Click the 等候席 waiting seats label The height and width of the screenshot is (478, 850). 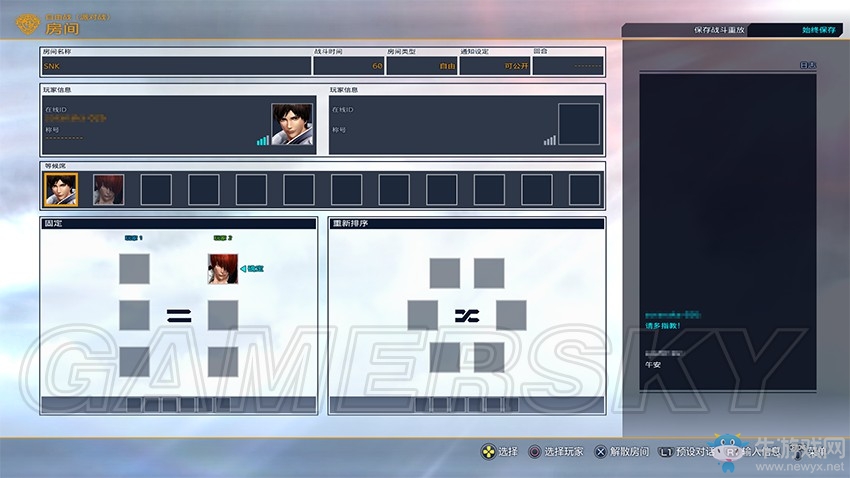(55, 166)
